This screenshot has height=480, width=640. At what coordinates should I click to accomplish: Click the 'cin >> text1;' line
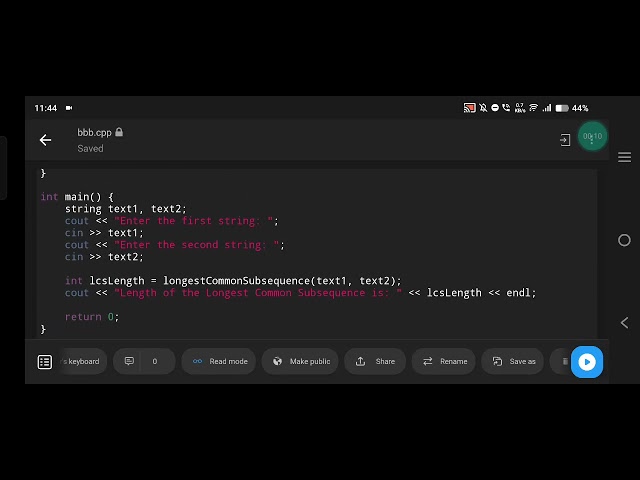[x=104, y=233]
